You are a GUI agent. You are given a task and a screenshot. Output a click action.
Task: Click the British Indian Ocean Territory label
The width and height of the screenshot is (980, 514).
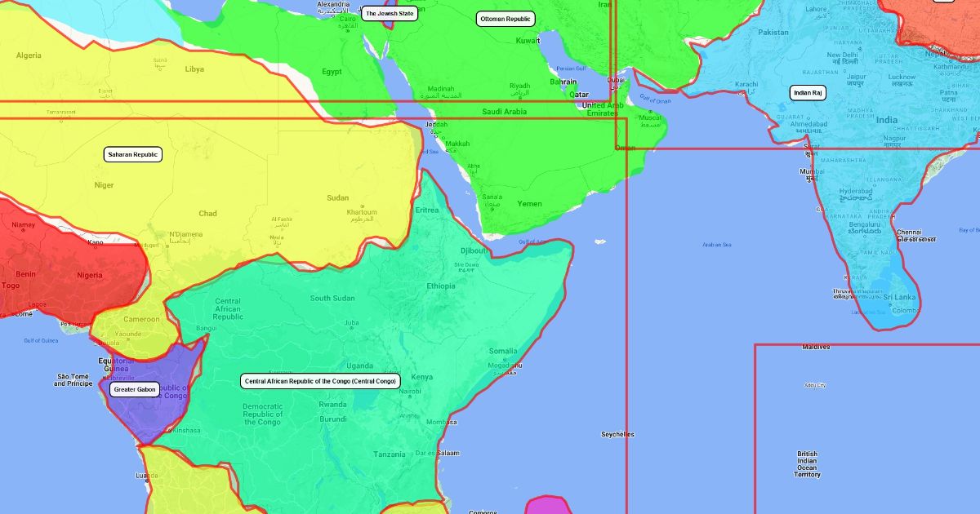807,464
